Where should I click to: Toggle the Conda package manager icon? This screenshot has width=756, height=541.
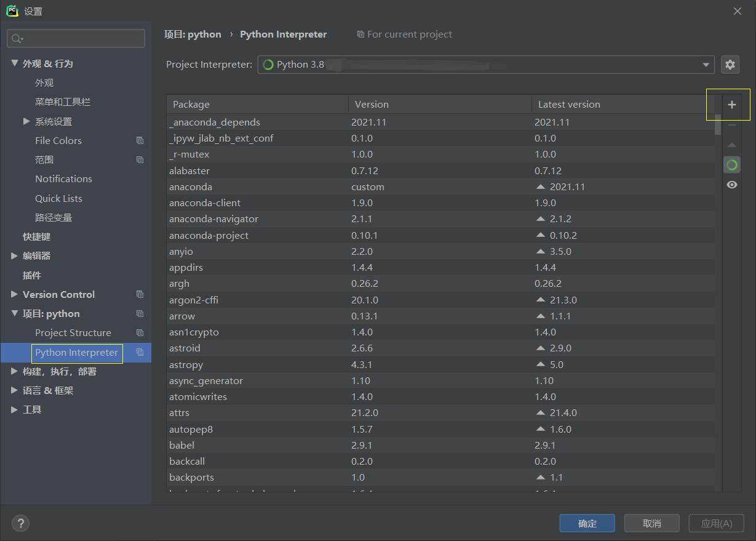[731, 165]
